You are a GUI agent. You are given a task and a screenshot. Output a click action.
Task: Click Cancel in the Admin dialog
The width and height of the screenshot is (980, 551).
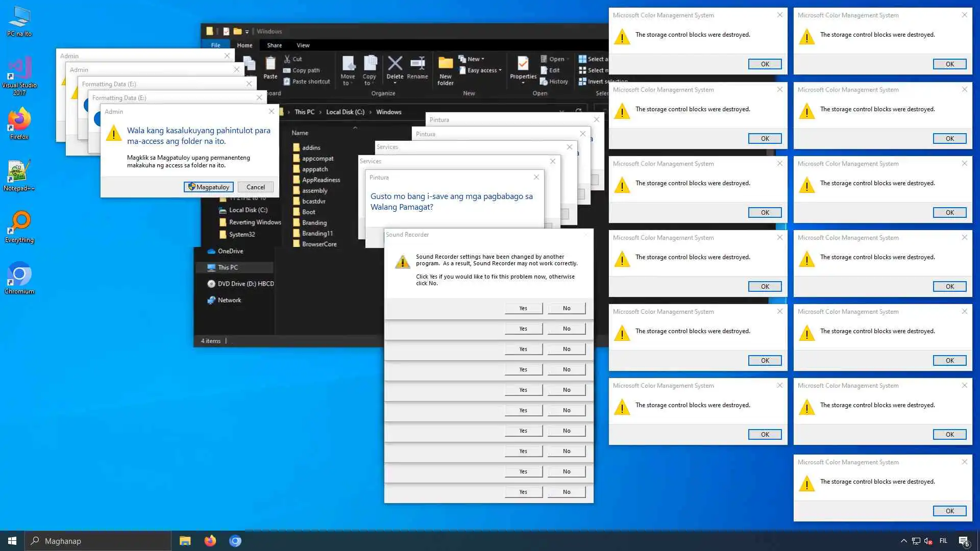[x=255, y=187]
